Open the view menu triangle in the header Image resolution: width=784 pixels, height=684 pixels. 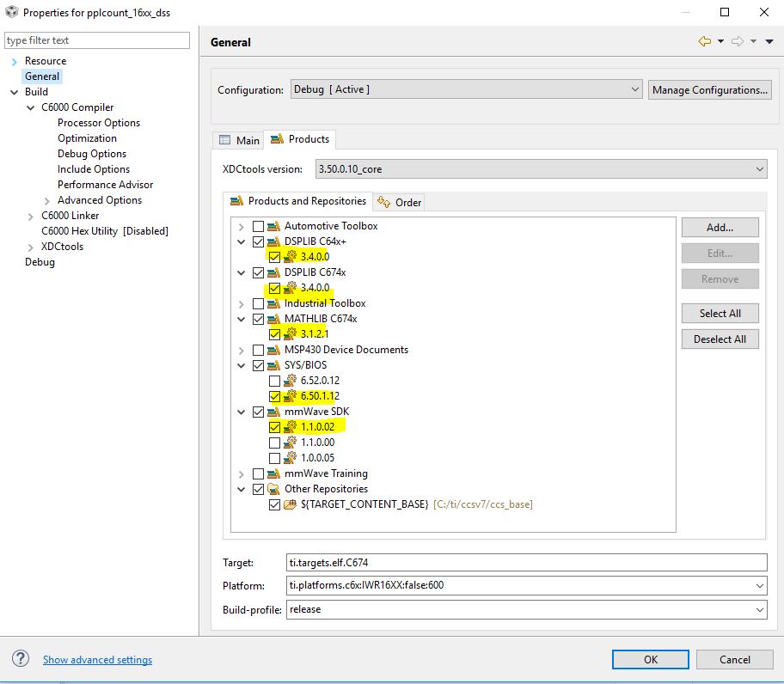coord(769,41)
